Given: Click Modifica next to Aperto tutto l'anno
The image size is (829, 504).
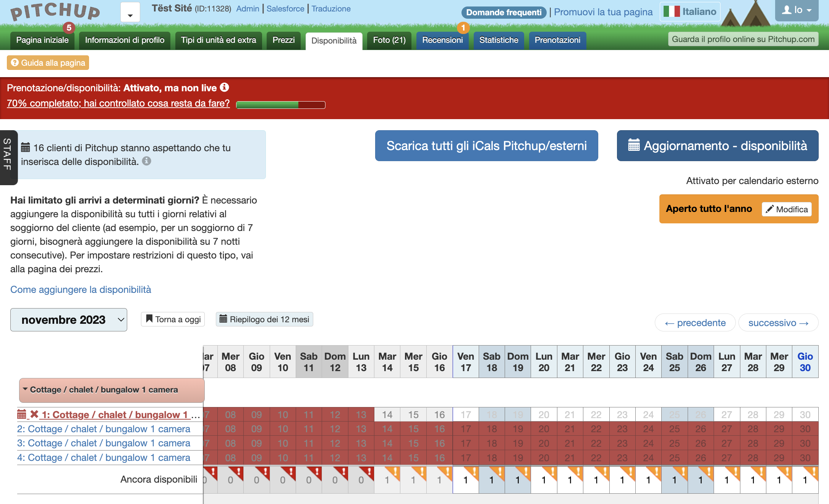Looking at the screenshot, I should coord(787,209).
